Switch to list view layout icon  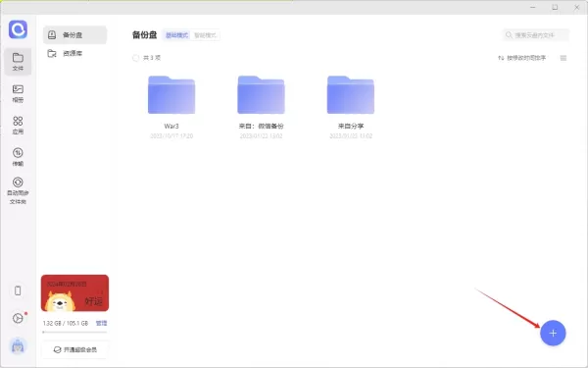pos(563,58)
